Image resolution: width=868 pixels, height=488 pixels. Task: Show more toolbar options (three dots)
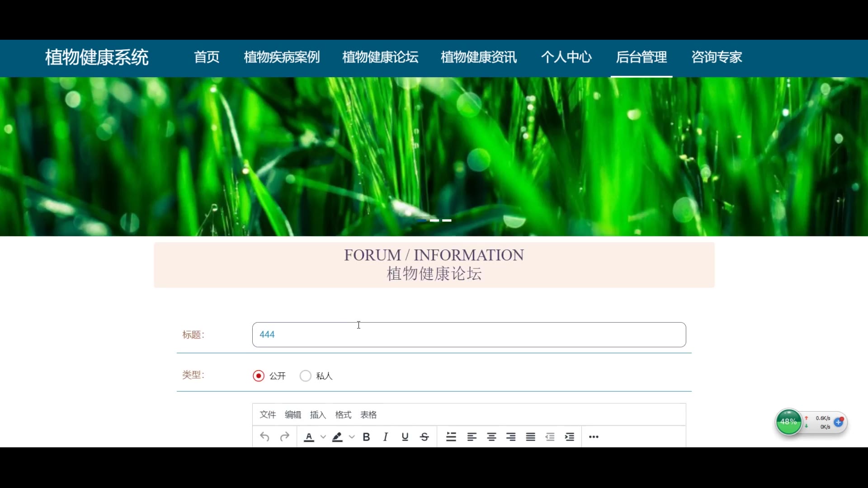coord(594,437)
